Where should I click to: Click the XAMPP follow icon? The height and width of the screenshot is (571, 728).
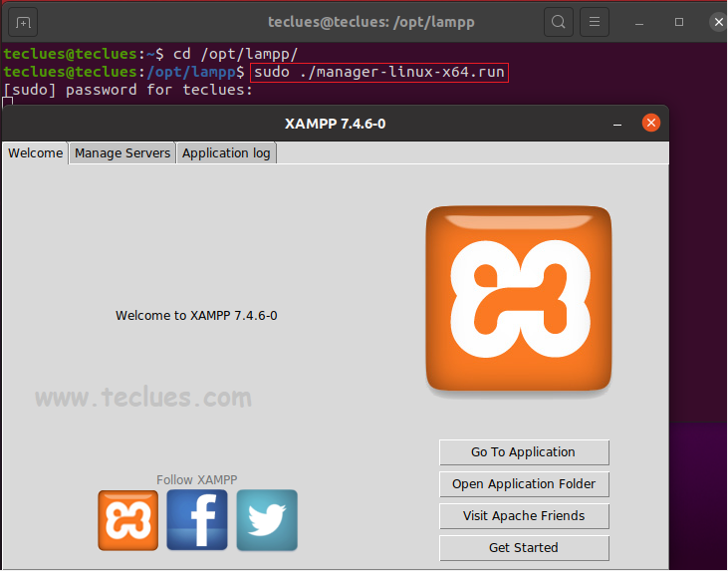(127, 520)
